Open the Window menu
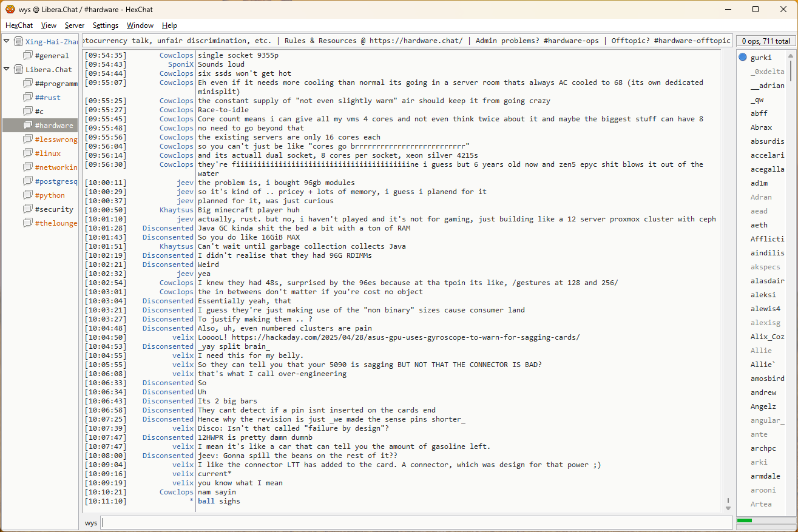Screen dimensions: 798x532 (x=140, y=25)
